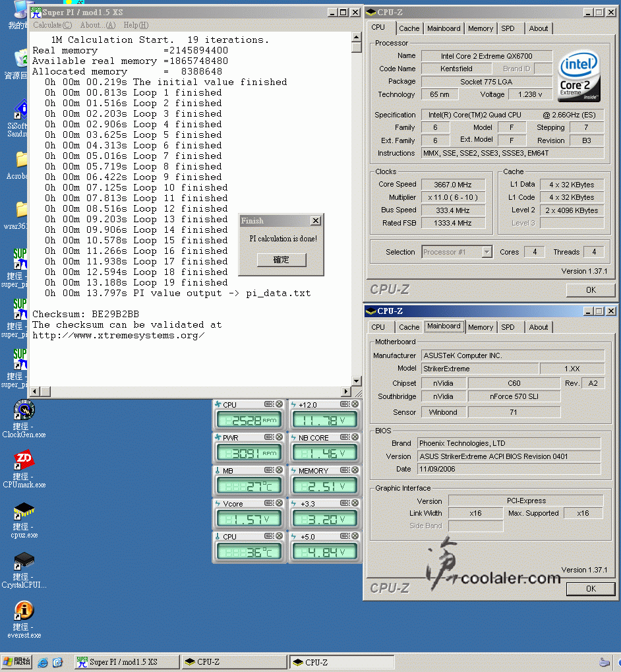Close the Finish dialog with its X

[x=316, y=221]
